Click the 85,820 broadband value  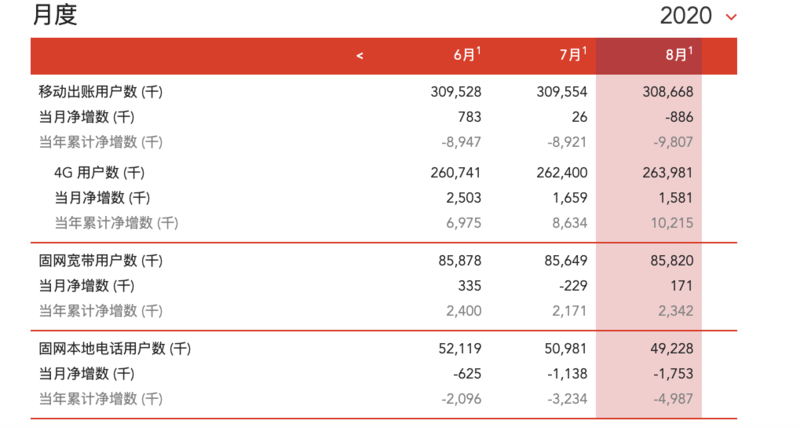point(671,261)
